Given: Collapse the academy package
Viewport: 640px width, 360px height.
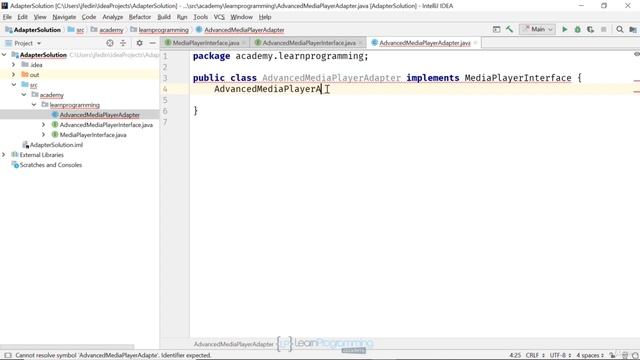Looking at the screenshot, I should [24, 95].
